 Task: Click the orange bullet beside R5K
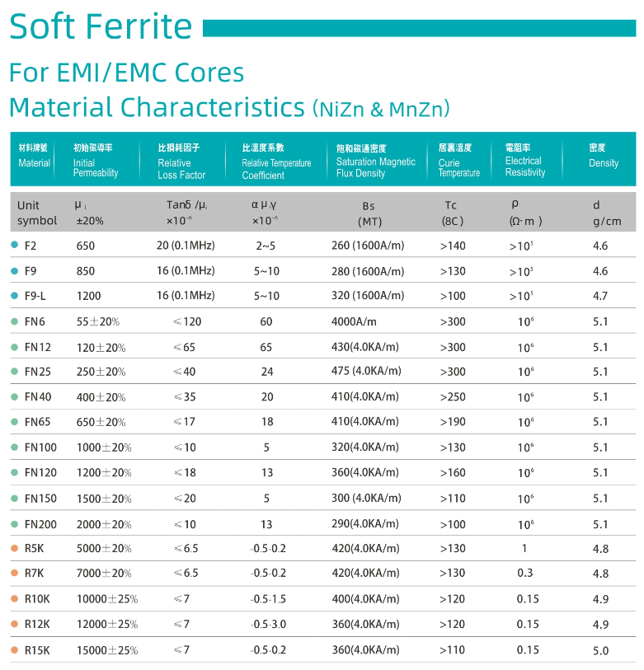click(x=14, y=548)
